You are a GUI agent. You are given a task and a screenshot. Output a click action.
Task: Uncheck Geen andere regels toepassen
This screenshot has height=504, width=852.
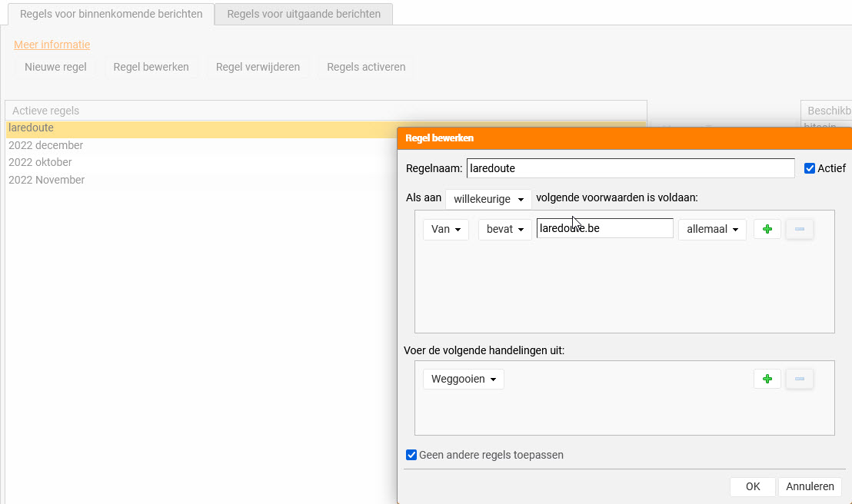click(x=411, y=455)
